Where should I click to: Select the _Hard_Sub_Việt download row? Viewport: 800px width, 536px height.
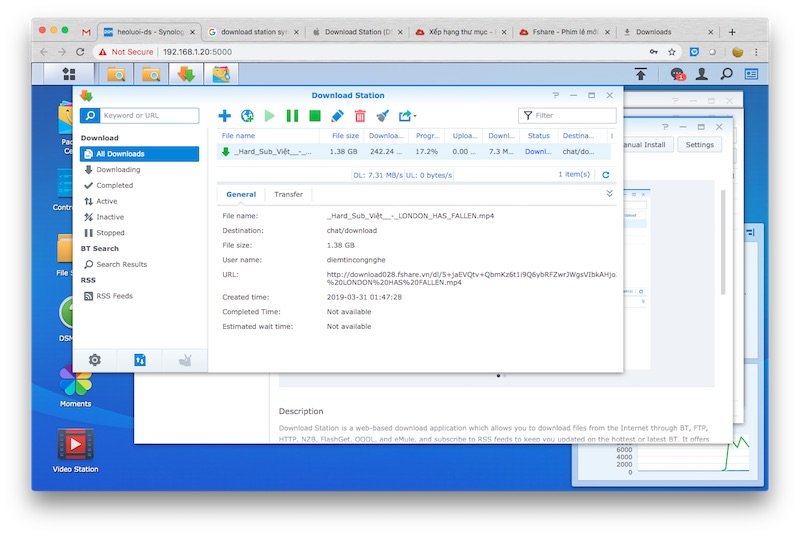coord(414,152)
